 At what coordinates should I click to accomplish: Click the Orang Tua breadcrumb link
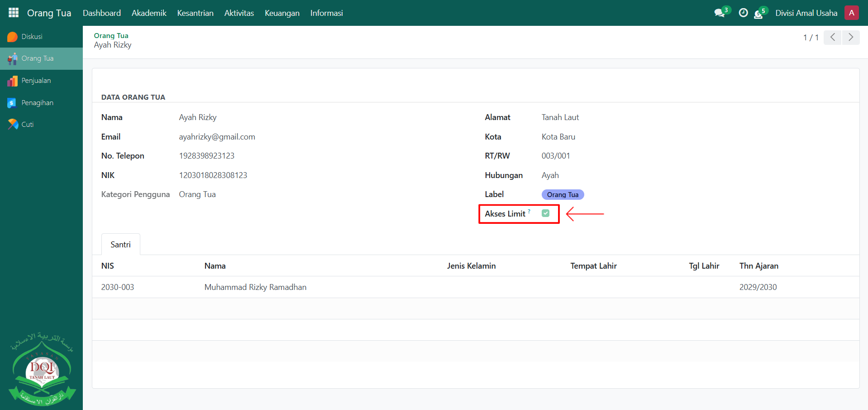click(x=111, y=35)
